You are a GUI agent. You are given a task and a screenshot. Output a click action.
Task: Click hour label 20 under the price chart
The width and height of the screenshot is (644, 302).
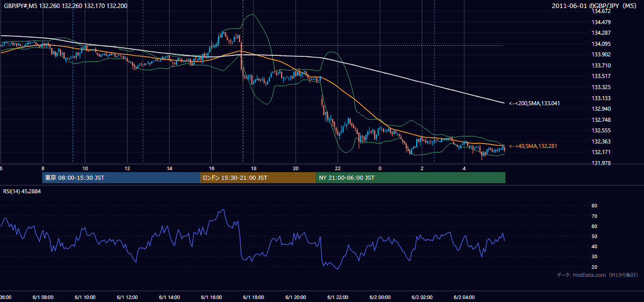296,169
